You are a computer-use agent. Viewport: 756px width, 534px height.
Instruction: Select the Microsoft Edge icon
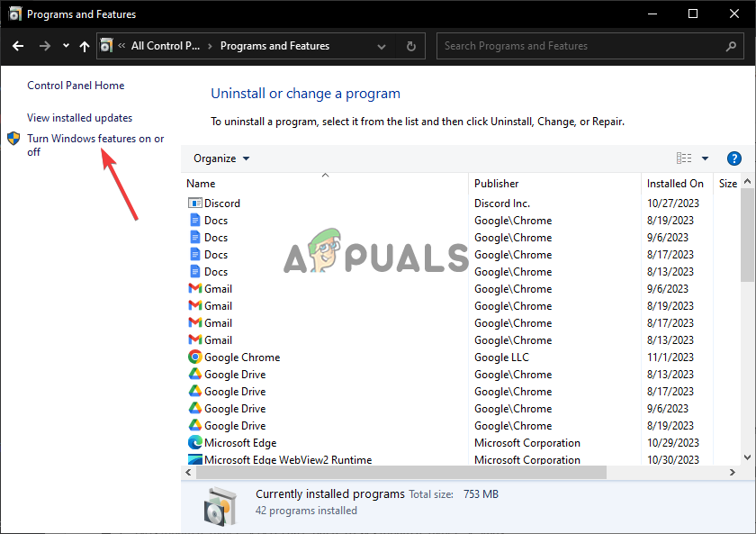(196, 442)
